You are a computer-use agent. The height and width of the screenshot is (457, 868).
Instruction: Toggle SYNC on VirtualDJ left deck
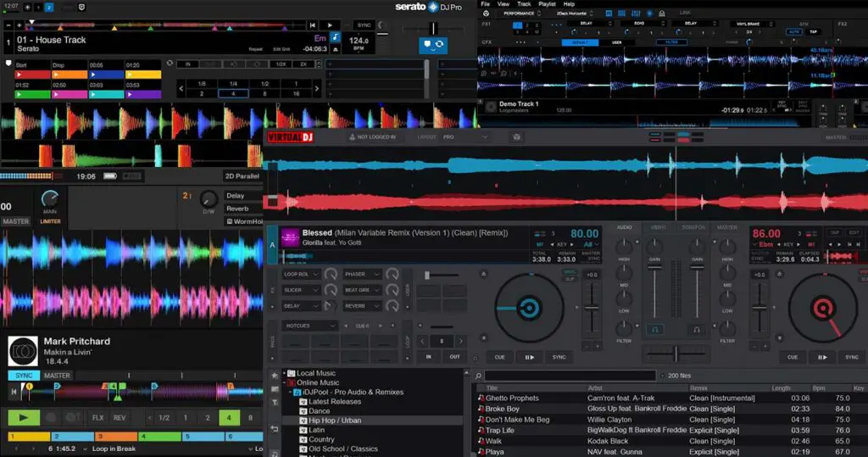559,357
